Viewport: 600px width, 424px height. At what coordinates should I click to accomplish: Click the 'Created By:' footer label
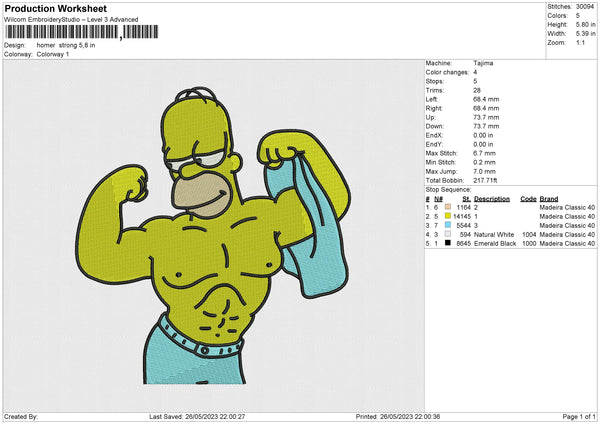[x=21, y=416]
